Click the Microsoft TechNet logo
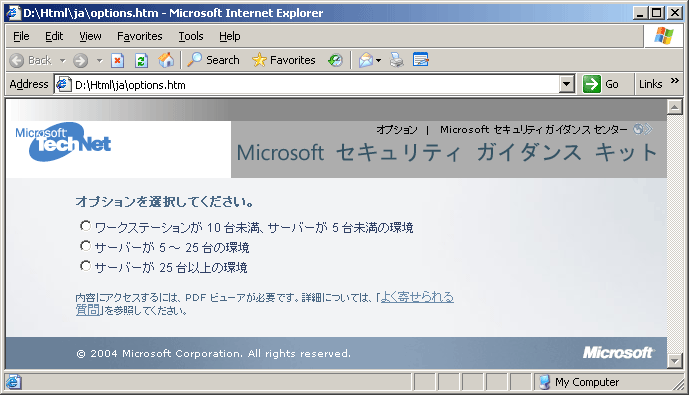 coord(63,142)
